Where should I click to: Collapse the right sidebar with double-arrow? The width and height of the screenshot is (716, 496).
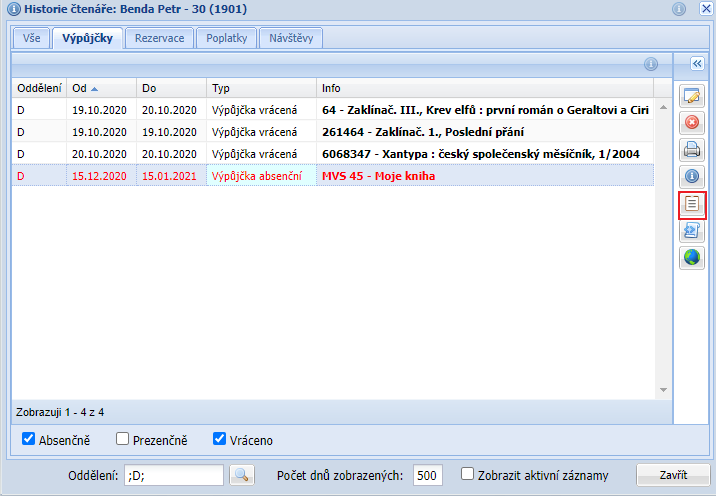[697, 63]
